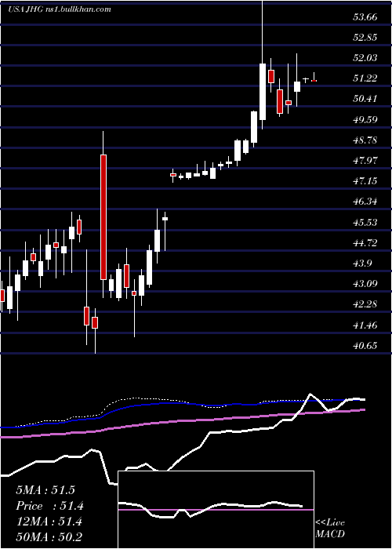Image resolution: width=392 pixels, height=549 pixels.
Task: Select the 52.85 price axis label
Action: [365, 37]
